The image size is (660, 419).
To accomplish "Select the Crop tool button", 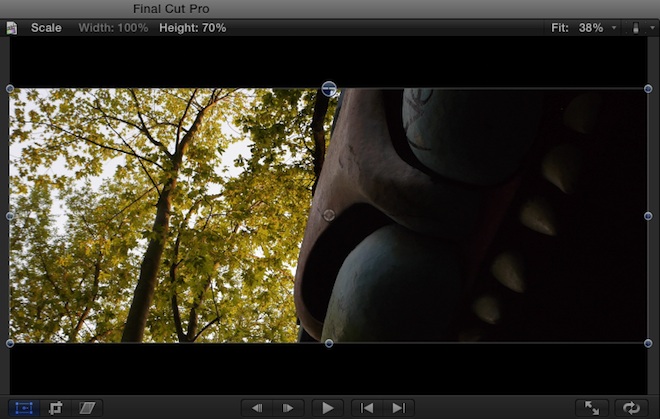I will click(56, 408).
